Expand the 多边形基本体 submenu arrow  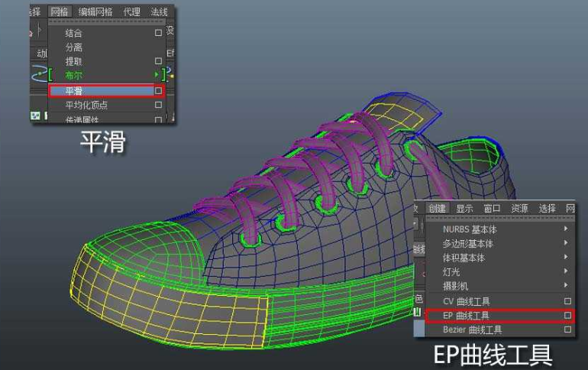click(x=566, y=243)
